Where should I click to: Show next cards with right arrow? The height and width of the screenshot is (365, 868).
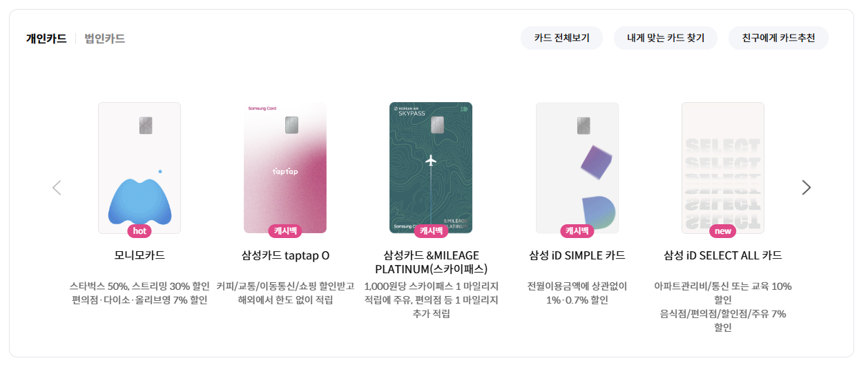pyautogui.click(x=806, y=188)
